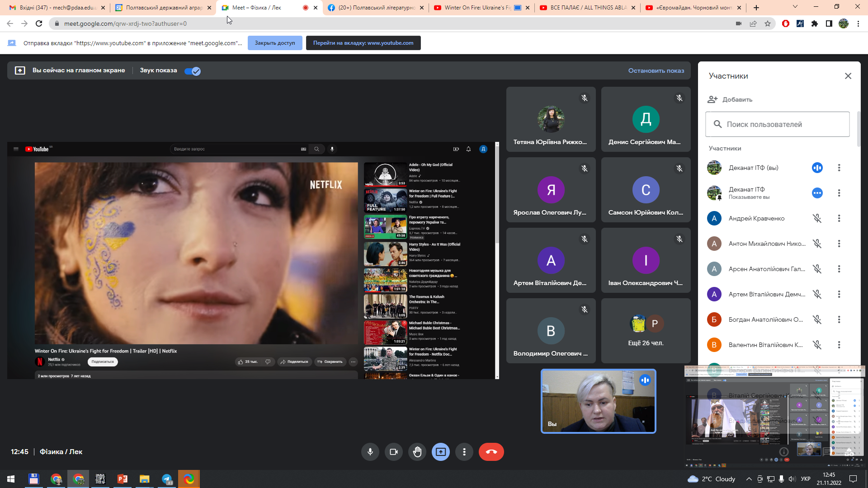Open options for Андрей Кравченко
868x488 pixels.
tap(839, 218)
